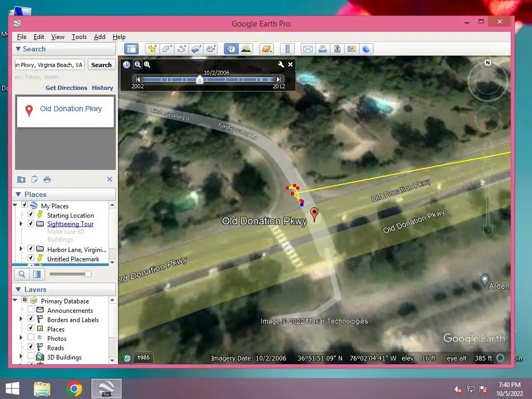Save image of the view
This screenshot has height=399, width=532.
pyautogui.click(x=337, y=49)
